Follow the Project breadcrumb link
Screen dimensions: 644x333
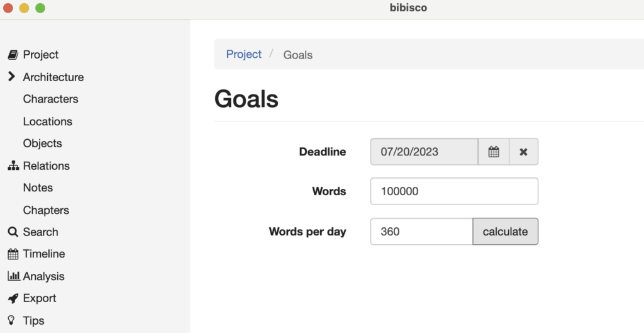[243, 55]
